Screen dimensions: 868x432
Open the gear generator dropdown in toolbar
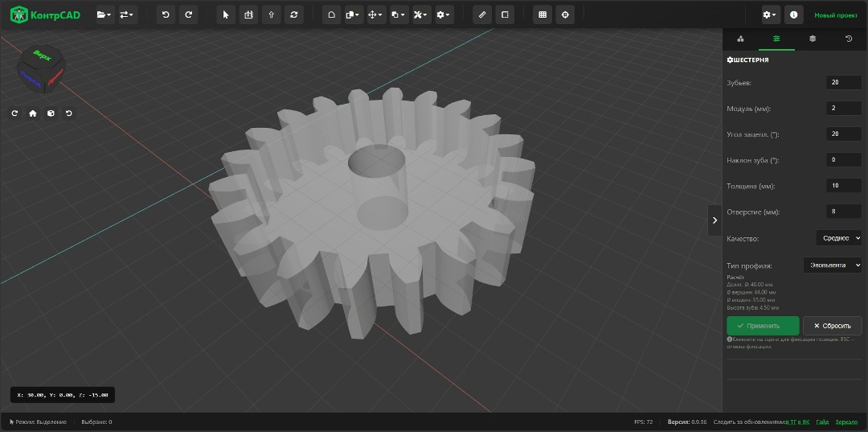click(444, 15)
